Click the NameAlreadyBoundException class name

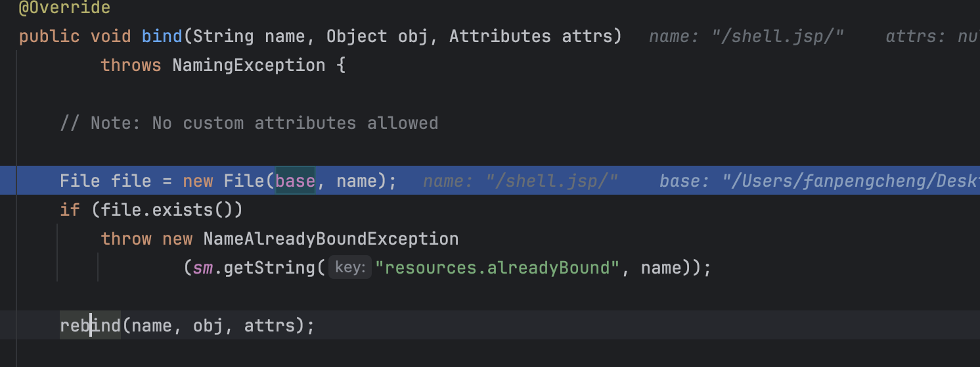coord(330,239)
